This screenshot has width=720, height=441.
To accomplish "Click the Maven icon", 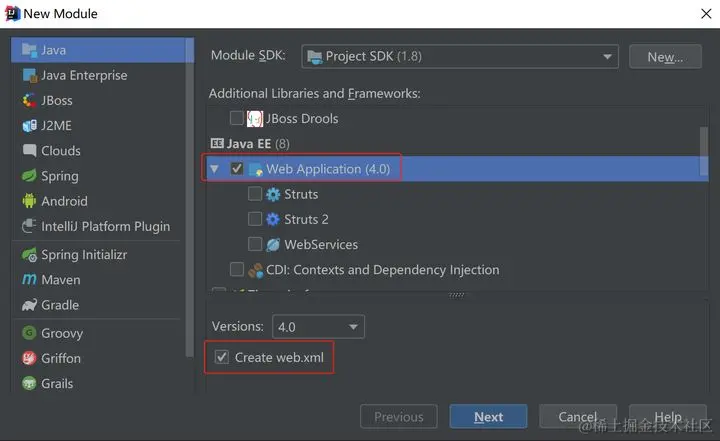I will pyautogui.click(x=29, y=279).
